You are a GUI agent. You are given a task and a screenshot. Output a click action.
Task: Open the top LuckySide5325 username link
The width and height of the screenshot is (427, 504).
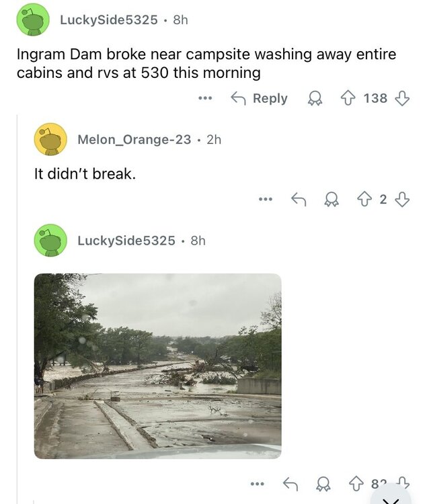click(108, 20)
